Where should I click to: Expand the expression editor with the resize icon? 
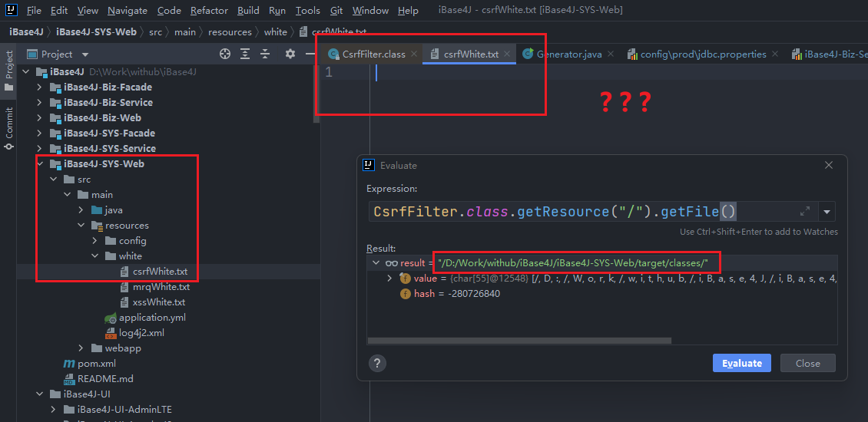point(805,212)
